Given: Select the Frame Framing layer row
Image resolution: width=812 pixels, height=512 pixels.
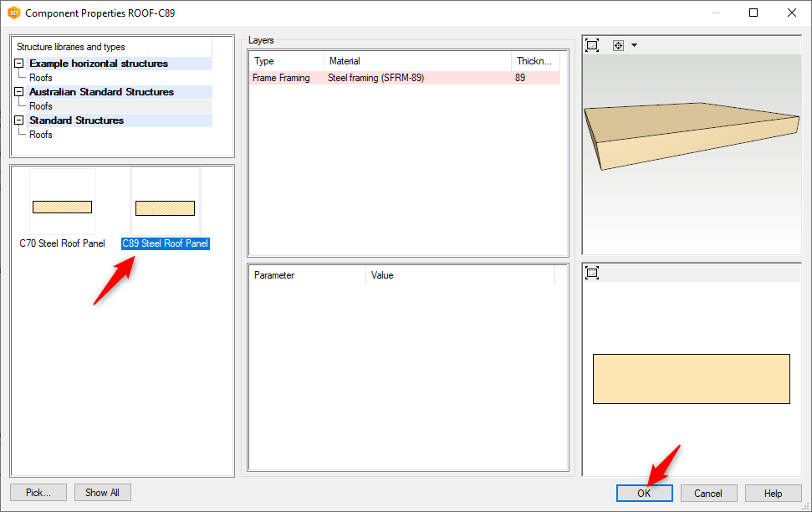Looking at the screenshot, I should tap(405, 78).
